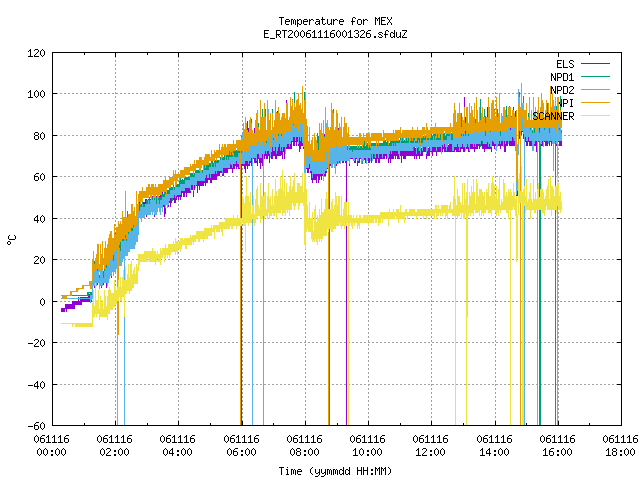The width and height of the screenshot is (640, 480).
Task: Click the °C y-axis unit label
Action: pyautogui.click(x=11, y=240)
